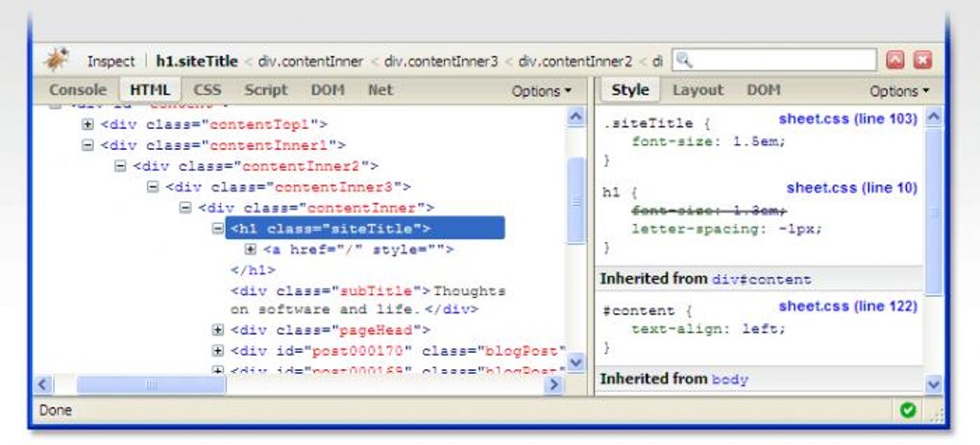Expand the post000170 blogPost node

(217, 351)
